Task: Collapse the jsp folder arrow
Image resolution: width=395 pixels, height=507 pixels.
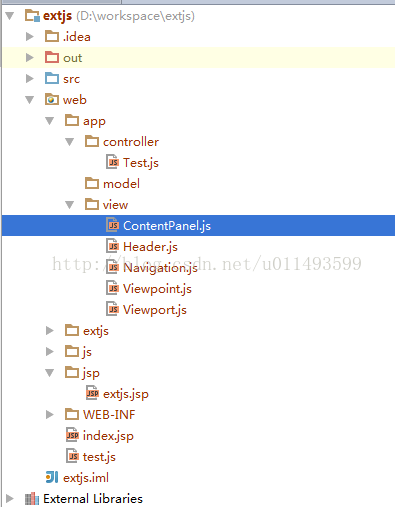Action: (x=50, y=373)
